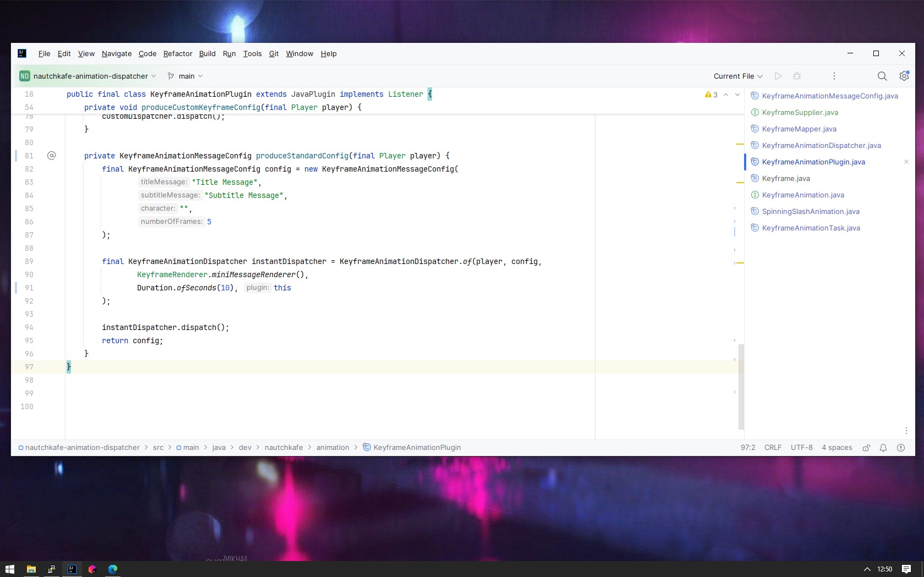Select KeyframeAnimationPlugin.java tab

click(x=813, y=162)
